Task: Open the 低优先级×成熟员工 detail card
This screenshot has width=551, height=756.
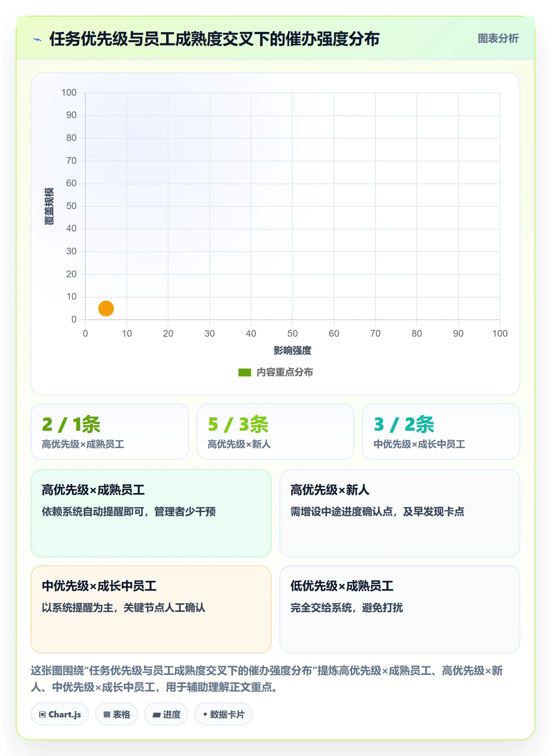Action: click(400, 610)
